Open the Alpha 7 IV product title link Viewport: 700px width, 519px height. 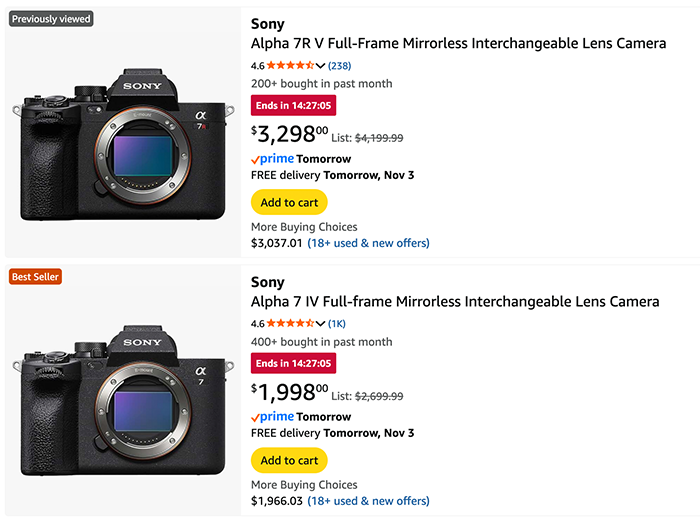click(455, 302)
